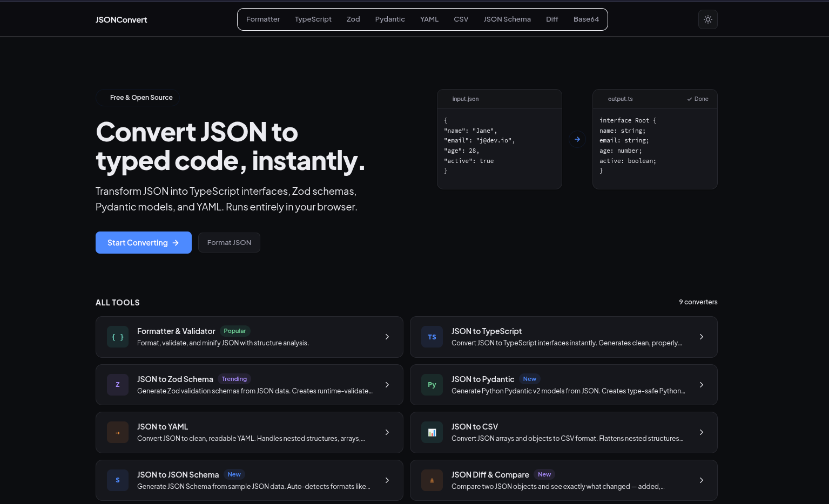Open the Base64 tab
The height and width of the screenshot is (504, 829).
[586, 19]
